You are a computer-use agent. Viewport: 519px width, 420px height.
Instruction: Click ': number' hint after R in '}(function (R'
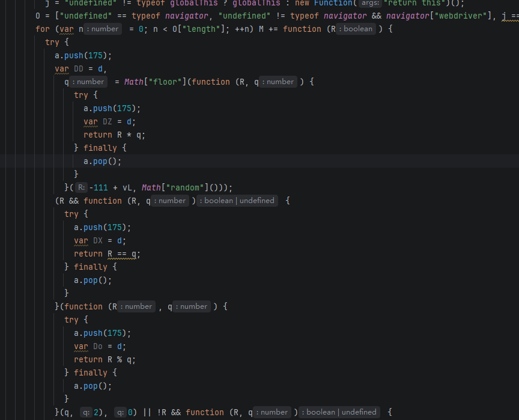(x=136, y=306)
